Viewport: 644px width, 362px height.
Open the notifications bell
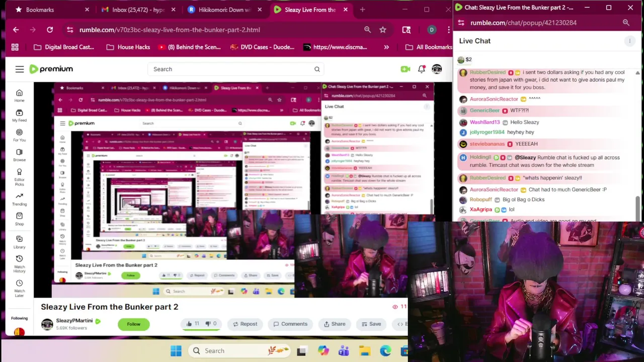[421, 69]
